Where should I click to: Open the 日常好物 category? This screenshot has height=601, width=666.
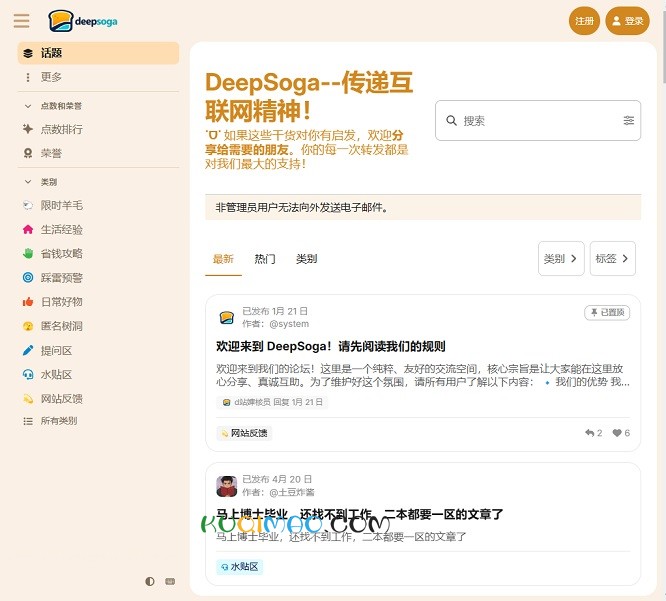98,302
